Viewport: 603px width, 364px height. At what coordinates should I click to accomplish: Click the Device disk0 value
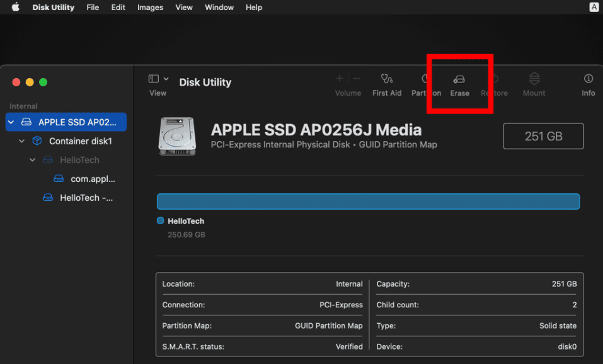point(567,346)
